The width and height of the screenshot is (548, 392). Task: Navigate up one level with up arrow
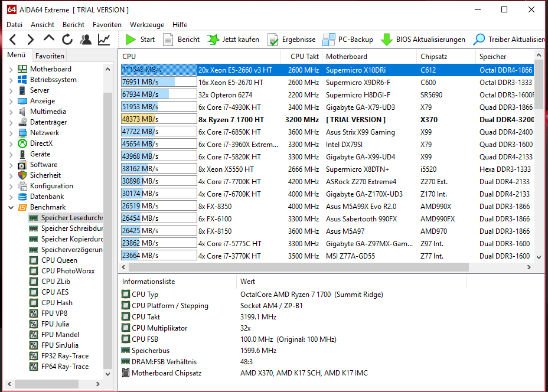[49, 38]
